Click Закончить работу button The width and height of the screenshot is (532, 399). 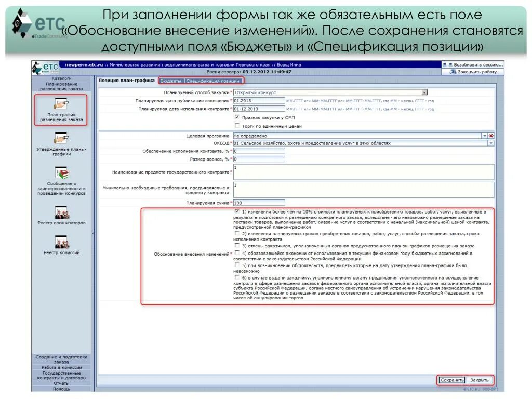pyautogui.click(x=473, y=72)
